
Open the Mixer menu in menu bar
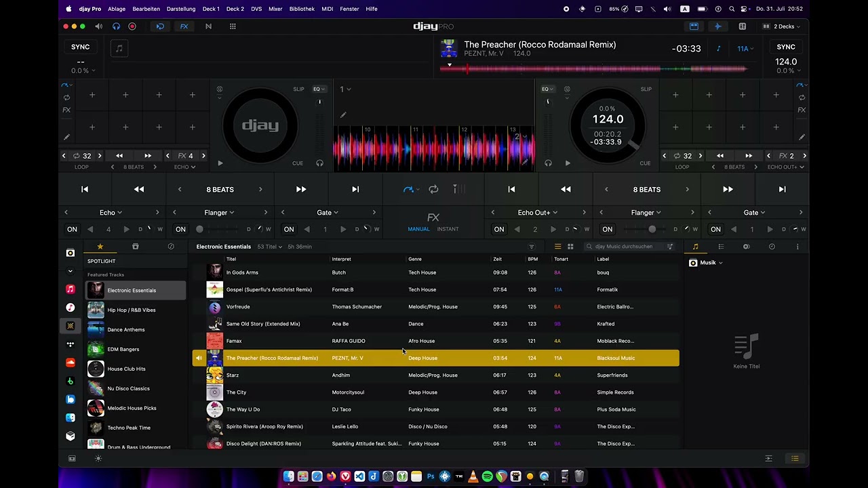click(275, 9)
